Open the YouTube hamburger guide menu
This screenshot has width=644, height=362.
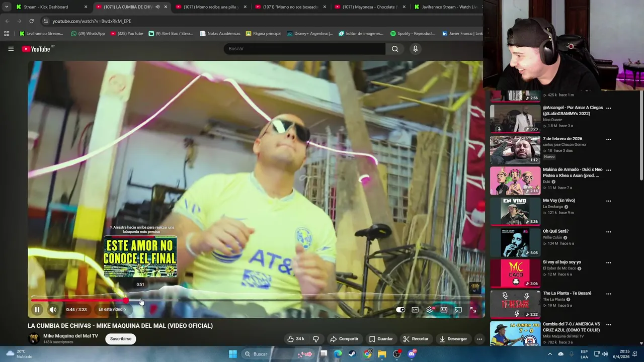(11, 49)
